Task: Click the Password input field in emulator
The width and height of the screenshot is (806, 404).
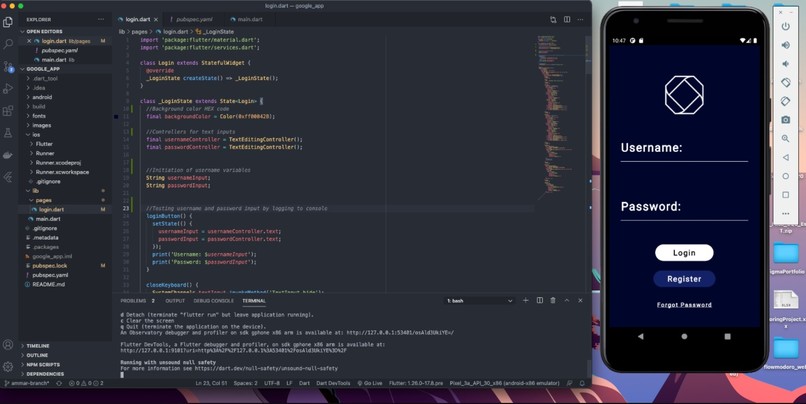Action: 684,207
